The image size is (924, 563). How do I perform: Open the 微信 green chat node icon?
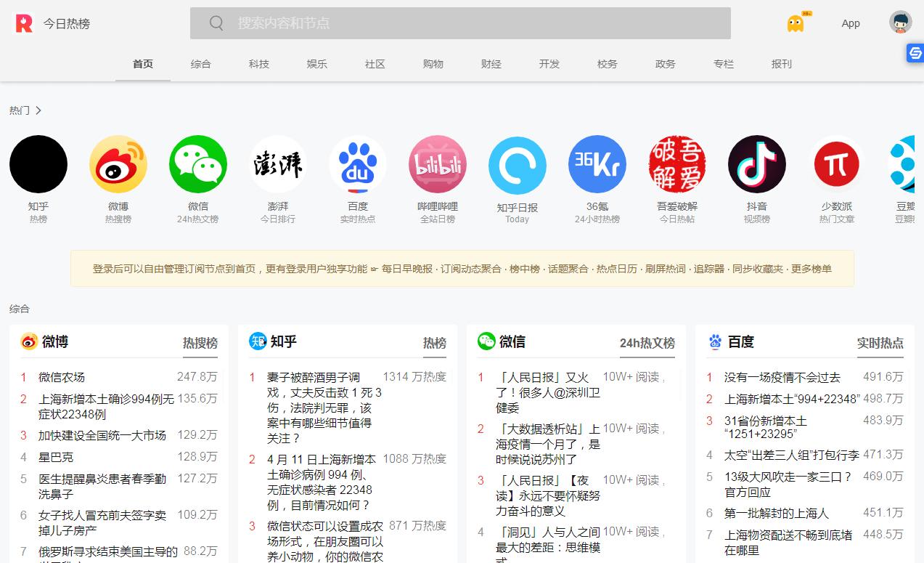tap(198, 164)
